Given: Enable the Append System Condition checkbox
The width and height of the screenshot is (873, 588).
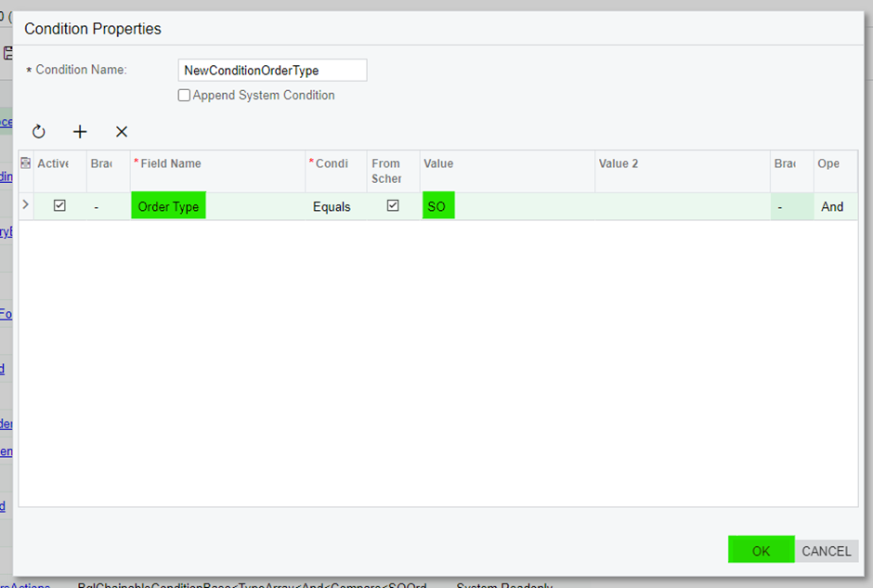Looking at the screenshot, I should (x=184, y=95).
